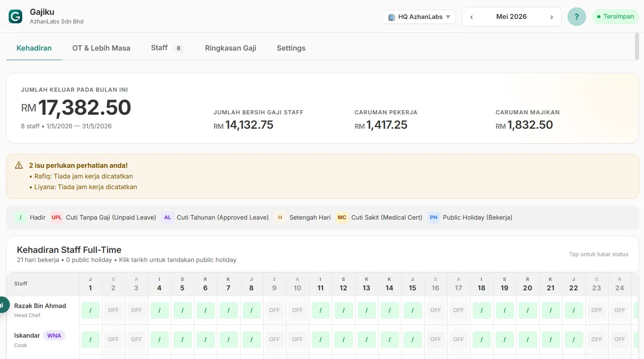Screen dimensions: 644x359
Task: Click the AL legend badge
Action: click(168, 218)
